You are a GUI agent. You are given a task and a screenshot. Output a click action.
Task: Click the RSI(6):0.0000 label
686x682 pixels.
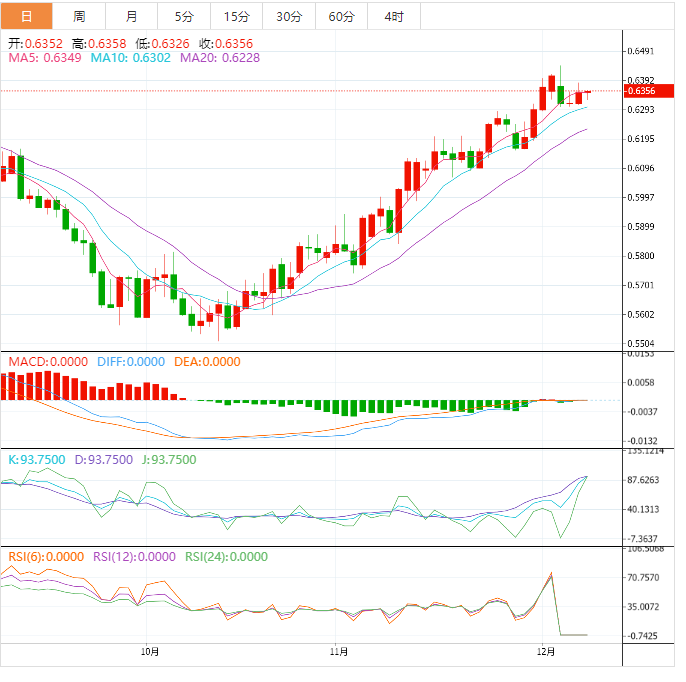46,557
